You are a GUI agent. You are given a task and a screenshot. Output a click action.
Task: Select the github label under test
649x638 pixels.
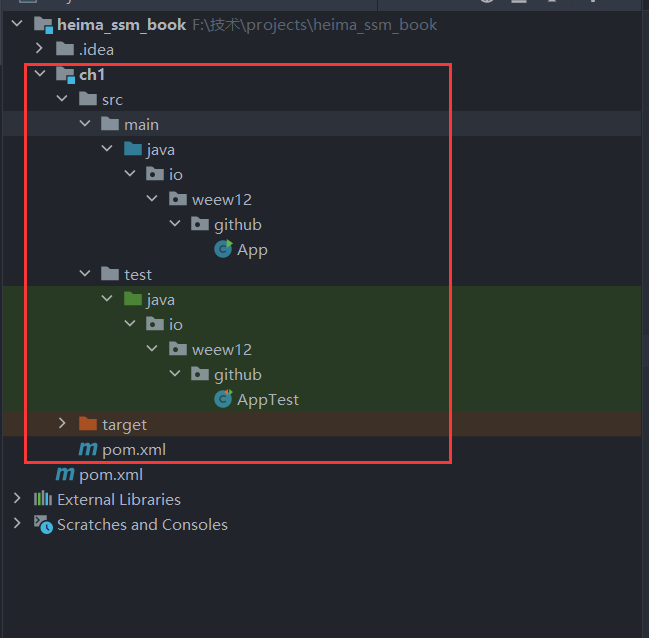[238, 375]
